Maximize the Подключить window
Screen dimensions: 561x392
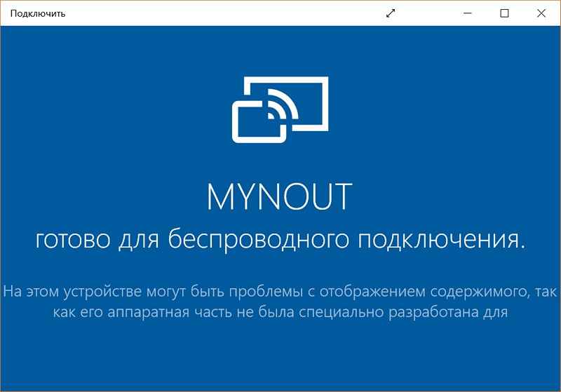[504, 13]
